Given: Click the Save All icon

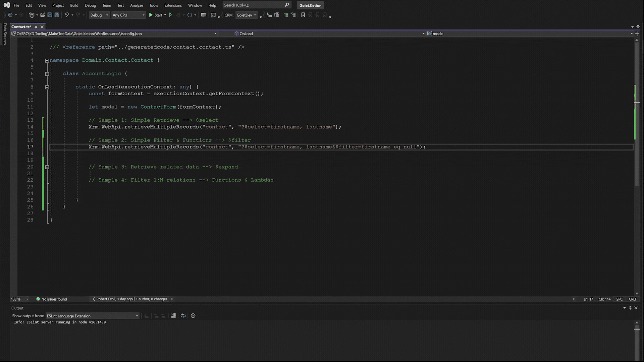Looking at the screenshot, I should pos(57,15).
